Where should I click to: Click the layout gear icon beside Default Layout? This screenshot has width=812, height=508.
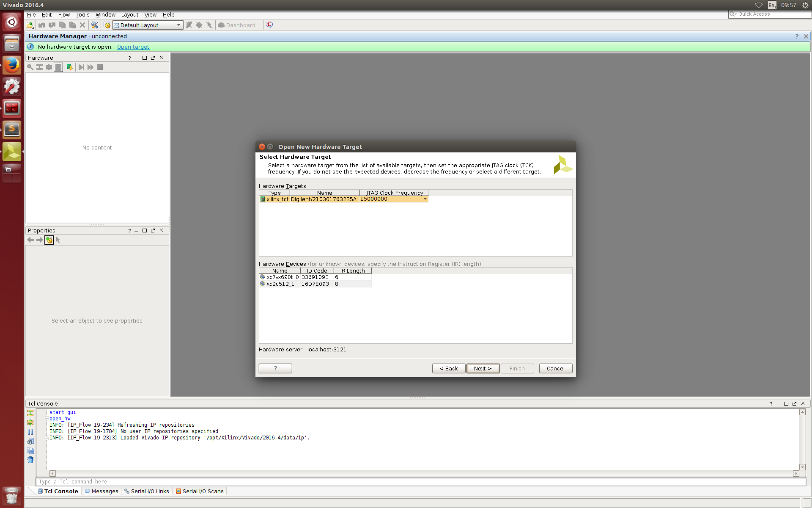pos(107,25)
